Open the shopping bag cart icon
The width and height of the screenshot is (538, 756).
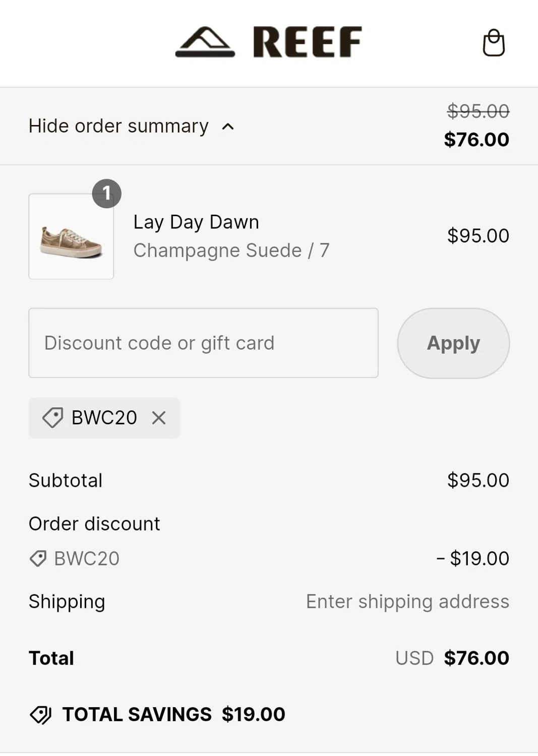click(x=494, y=43)
